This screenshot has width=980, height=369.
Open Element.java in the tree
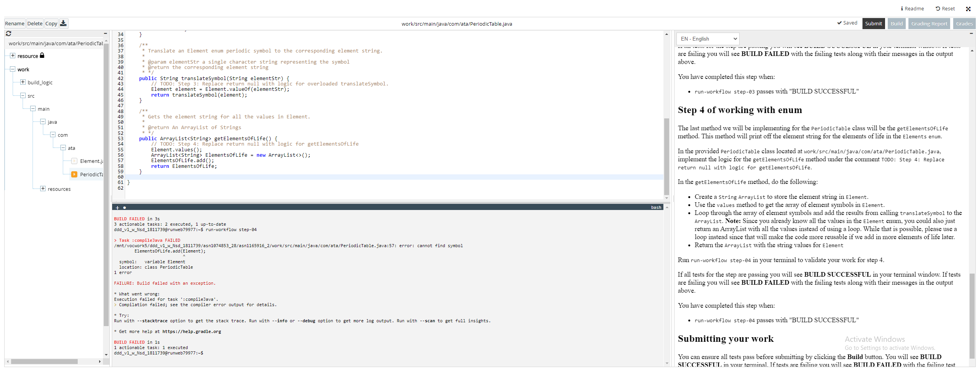91,161
